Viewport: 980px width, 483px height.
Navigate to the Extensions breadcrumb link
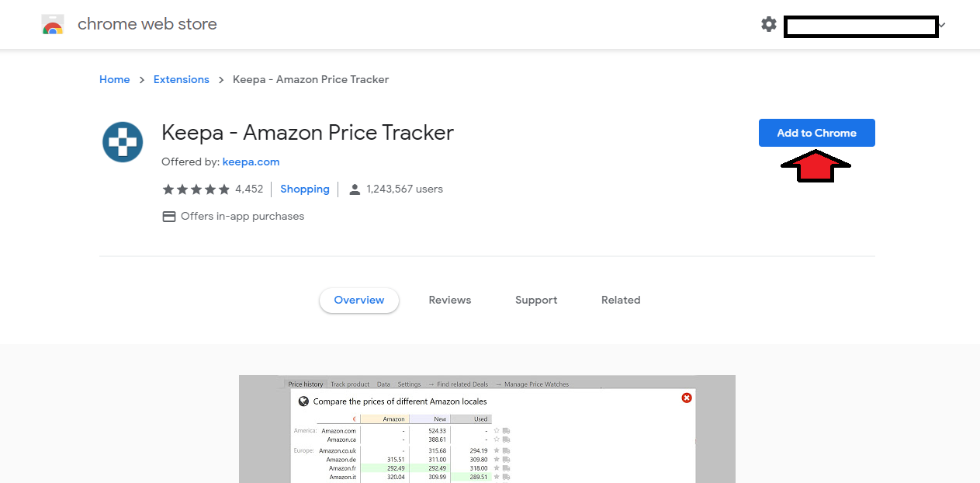[x=181, y=79]
